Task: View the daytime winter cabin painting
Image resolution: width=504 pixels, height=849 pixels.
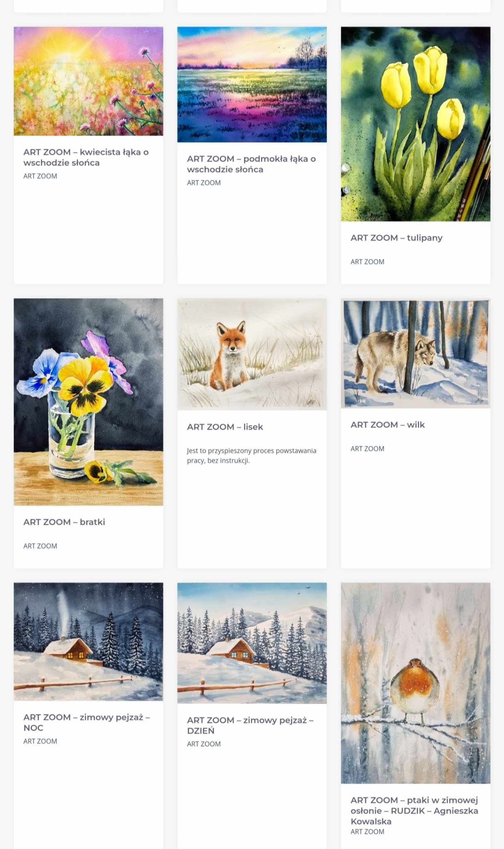Action: [x=252, y=643]
